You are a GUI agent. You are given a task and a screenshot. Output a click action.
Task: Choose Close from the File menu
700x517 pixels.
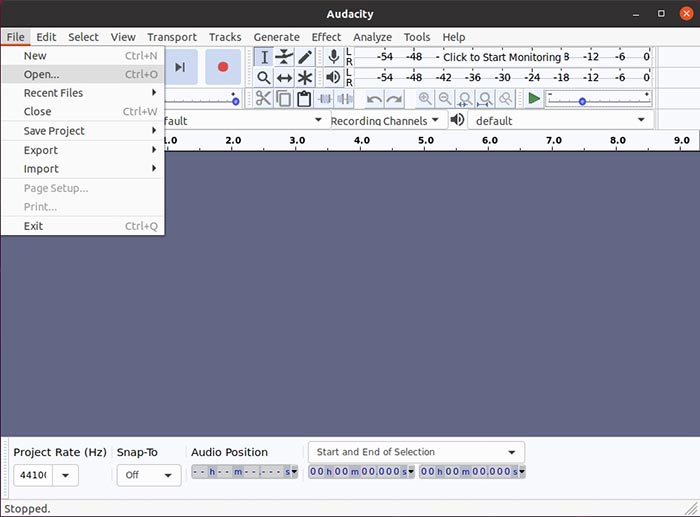[83, 111]
